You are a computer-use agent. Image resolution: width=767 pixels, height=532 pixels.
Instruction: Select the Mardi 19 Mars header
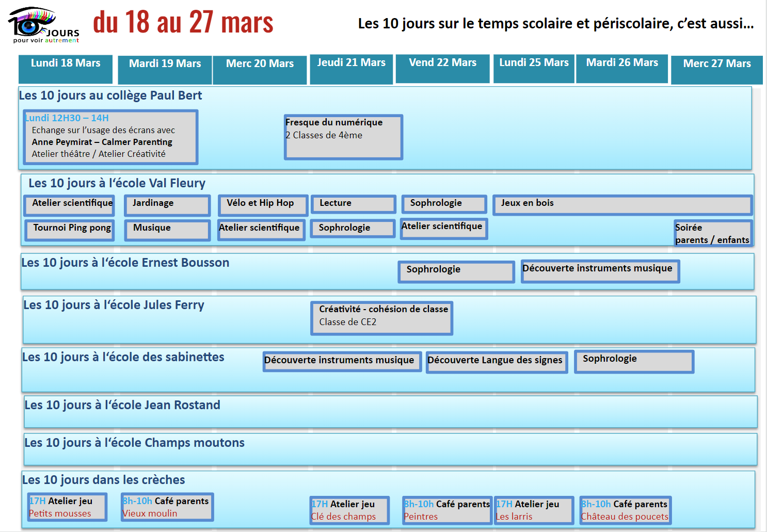pos(165,69)
